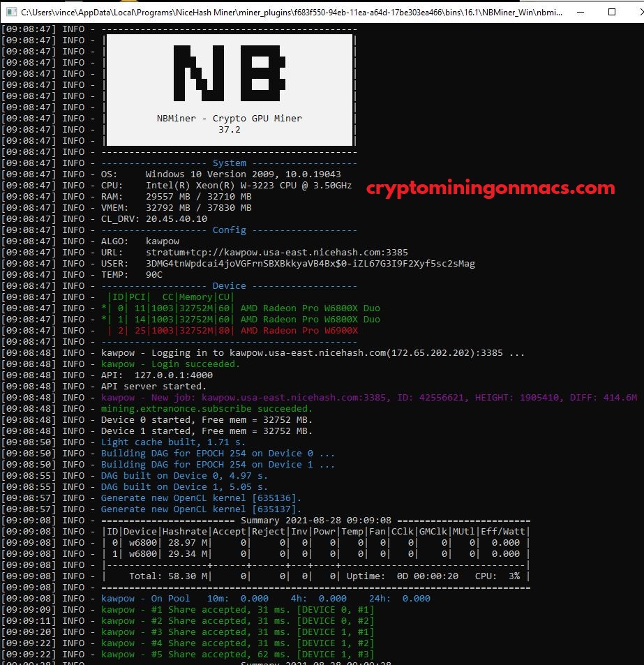Click the CL_DRV value 20.45.40.10
644x665 pixels.
[177, 219]
